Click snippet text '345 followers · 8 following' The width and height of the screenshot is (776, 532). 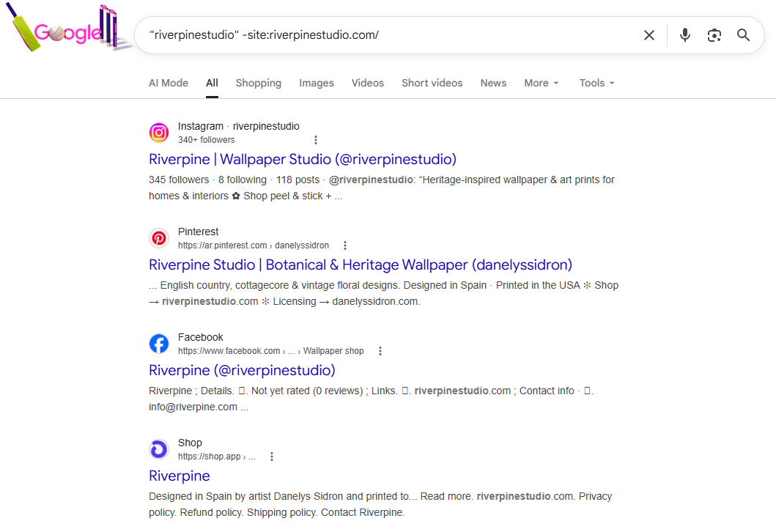pos(207,180)
